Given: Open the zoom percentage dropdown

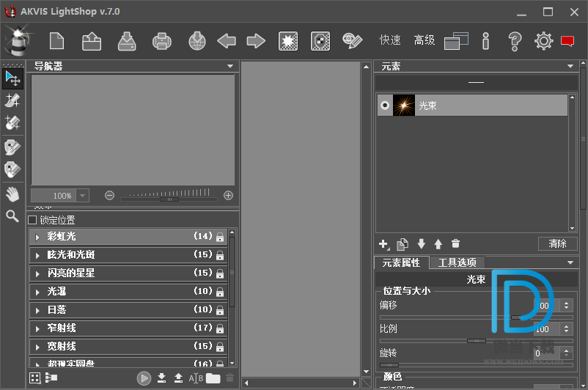Looking at the screenshot, I should [x=82, y=196].
